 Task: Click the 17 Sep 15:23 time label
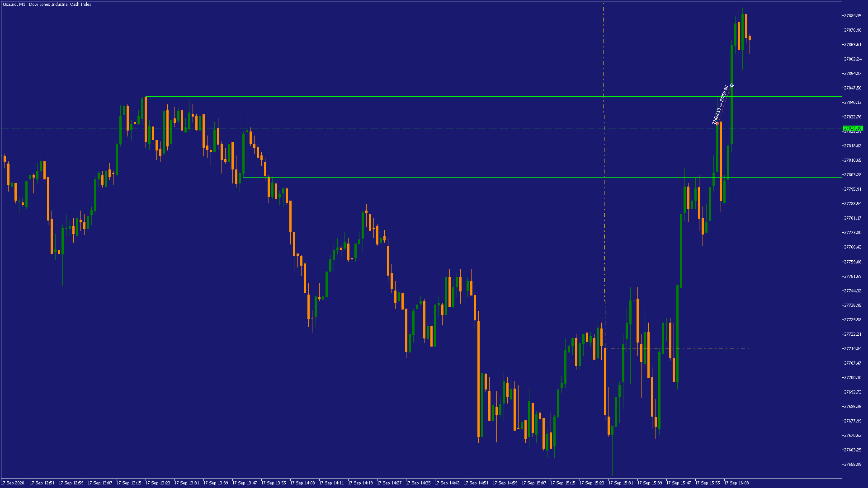pyautogui.click(x=592, y=483)
